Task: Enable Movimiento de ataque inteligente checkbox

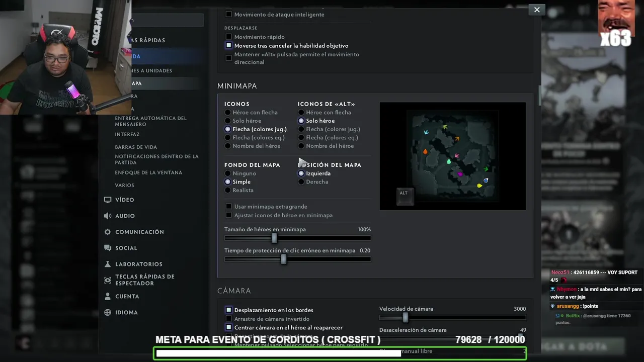Action: pyautogui.click(x=229, y=14)
